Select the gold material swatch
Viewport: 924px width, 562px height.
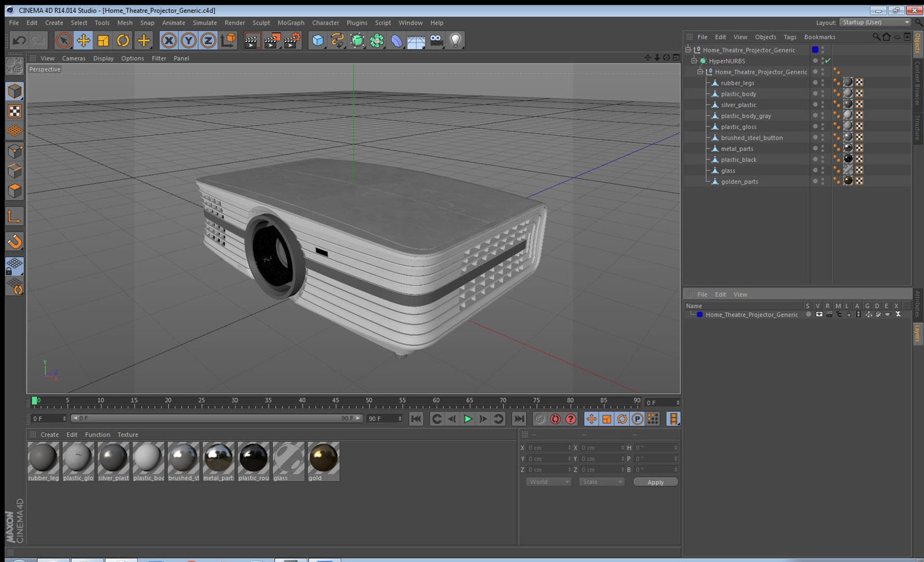click(x=323, y=461)
